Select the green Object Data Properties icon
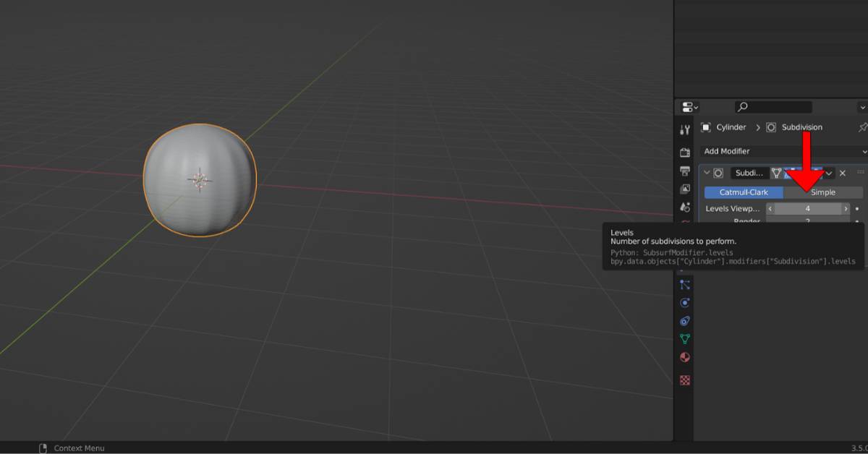 pyautogui.click(x=685, y=338)
